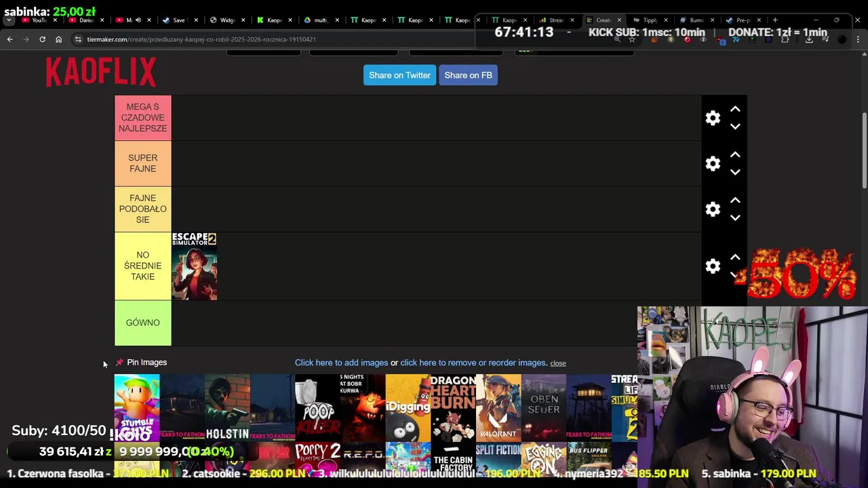Pick The Cabin Factory game image
Screen dimensions: 868x488
(453, 458)
